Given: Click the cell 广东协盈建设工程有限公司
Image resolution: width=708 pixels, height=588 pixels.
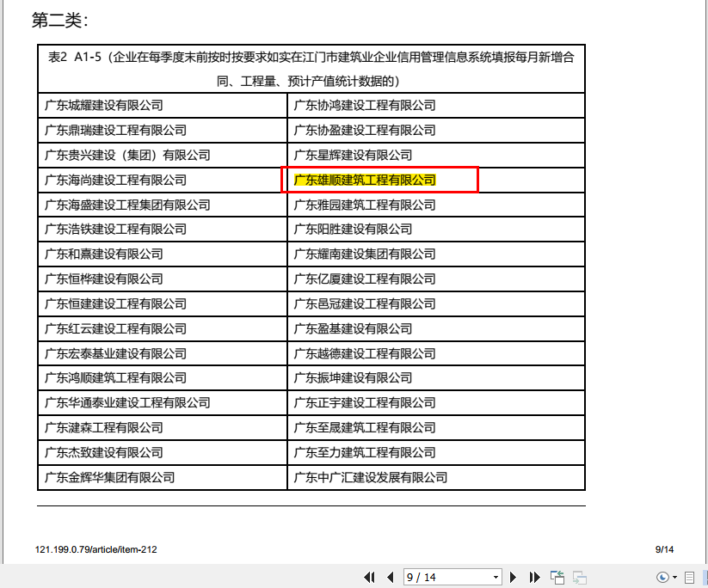Looking at the screenshot, I should 436,131.
